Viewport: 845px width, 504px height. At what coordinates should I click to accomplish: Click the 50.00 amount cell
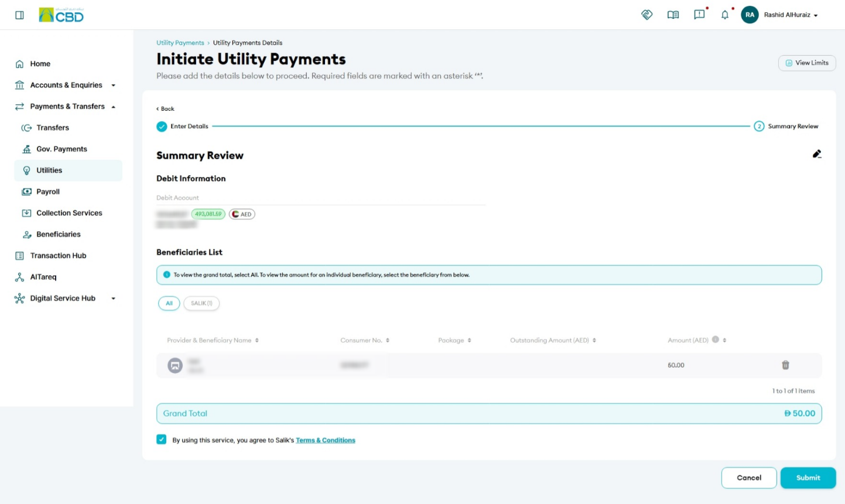pos(676,365)
